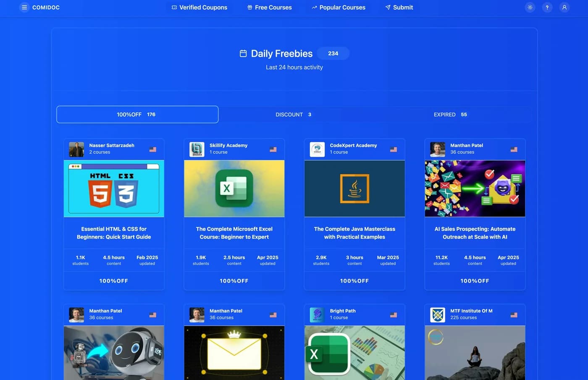Go to Verified Coupons
Viewport: 588px width, 380px height.
[199, 7]
